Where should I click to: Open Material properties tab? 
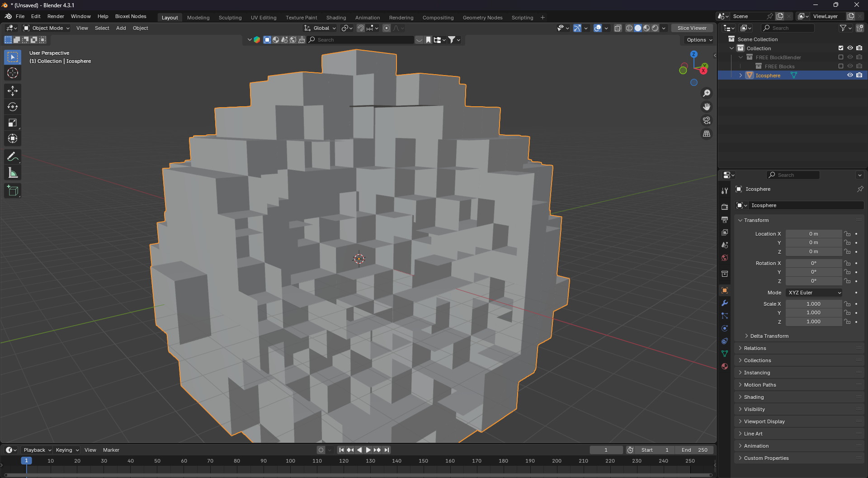coord(725,366)
